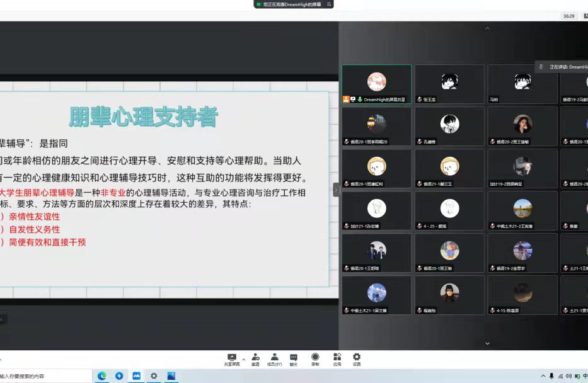Expand share screen options arrow
The image size is (588, 383).
pos(244,360)
